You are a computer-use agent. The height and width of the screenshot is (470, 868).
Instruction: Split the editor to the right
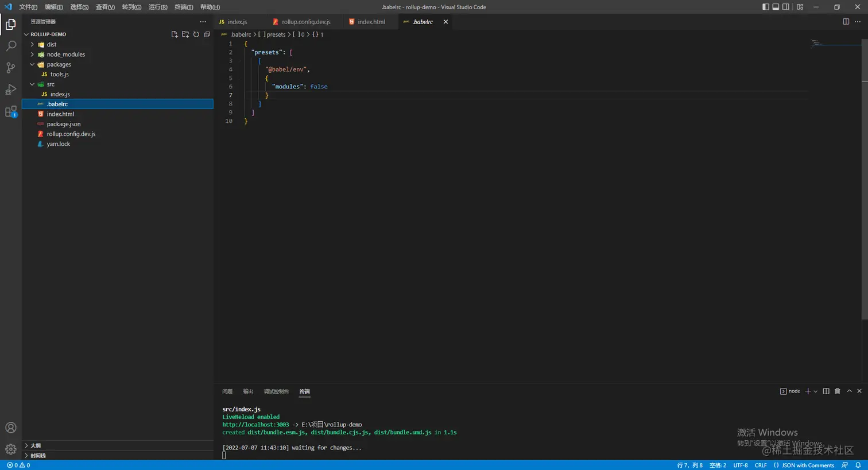point(846,22)
